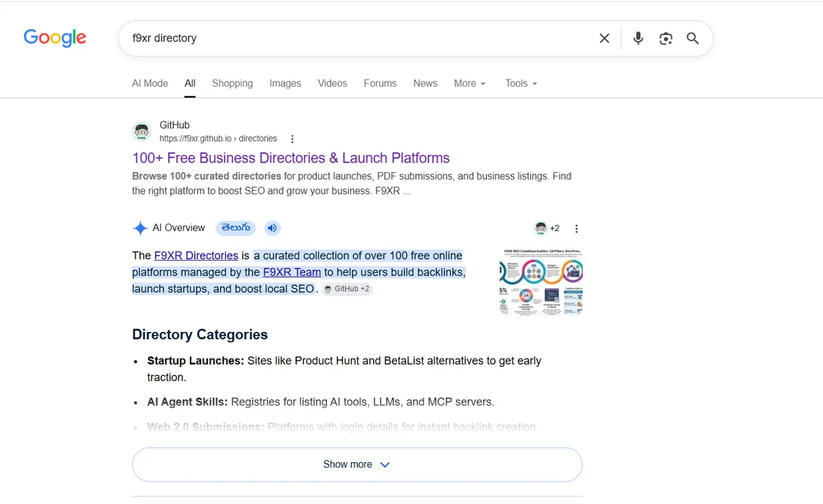Open Google Lens image search icon
The width and height of the screenshot is (823, 504).
(666, 38)
